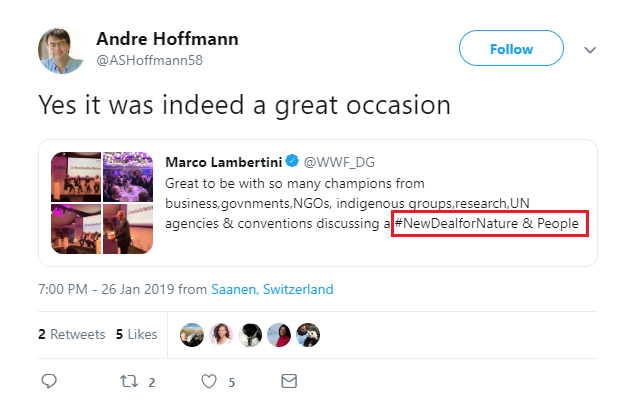Open the tweet options chevron menu
The image size is (634, 419).
(590, 49)
